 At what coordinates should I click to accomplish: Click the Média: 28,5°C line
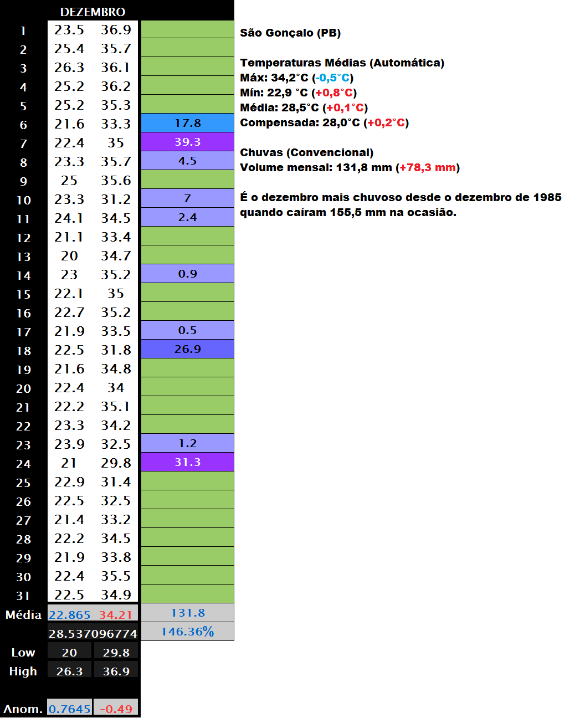click(304, 107)
